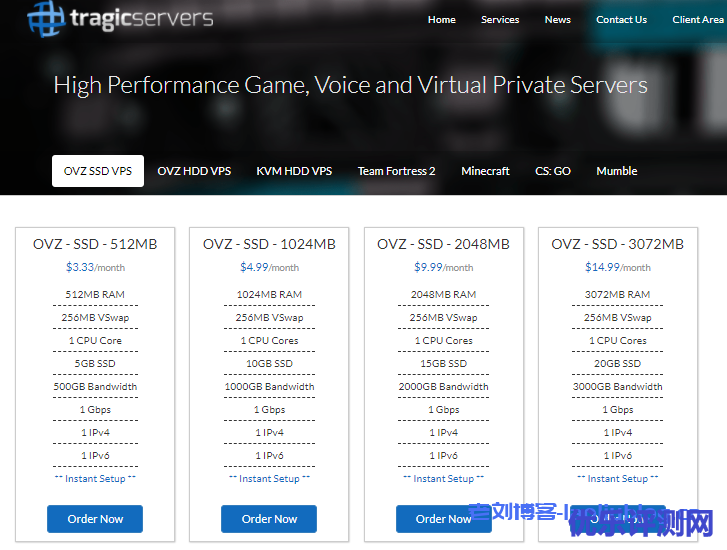Click the $9.99/month price
This screenshot has height=550, width=727.
(444, 267)
